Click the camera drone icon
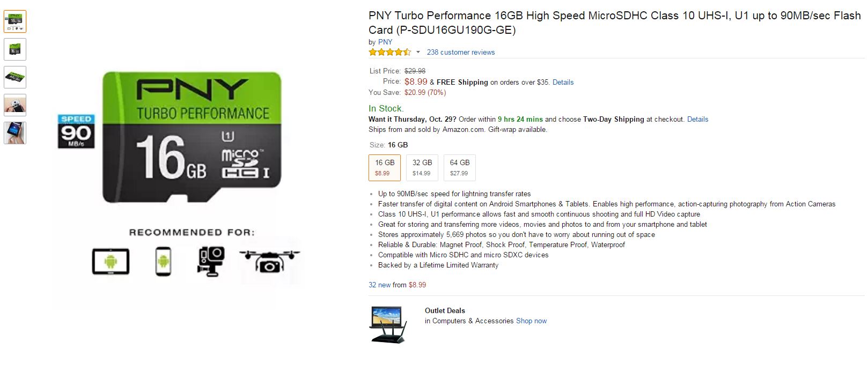868x371 pixels. (x=269, y=261)
